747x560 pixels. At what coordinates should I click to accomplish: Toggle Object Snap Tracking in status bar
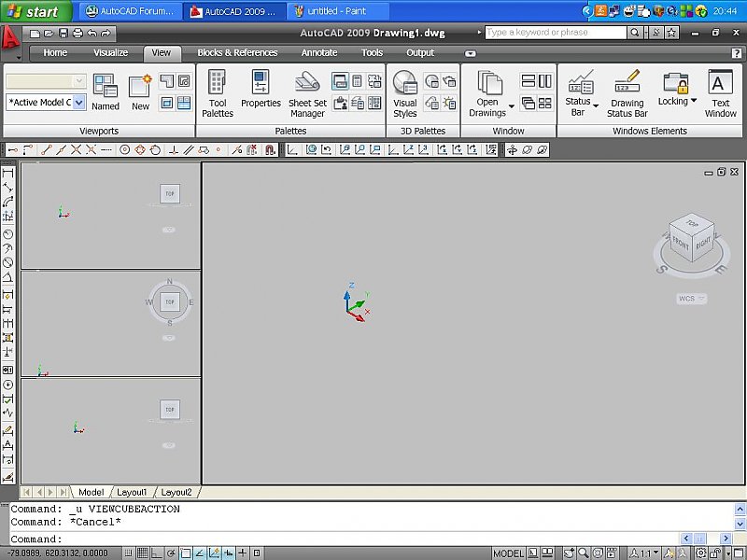click(x=200, y=553)
